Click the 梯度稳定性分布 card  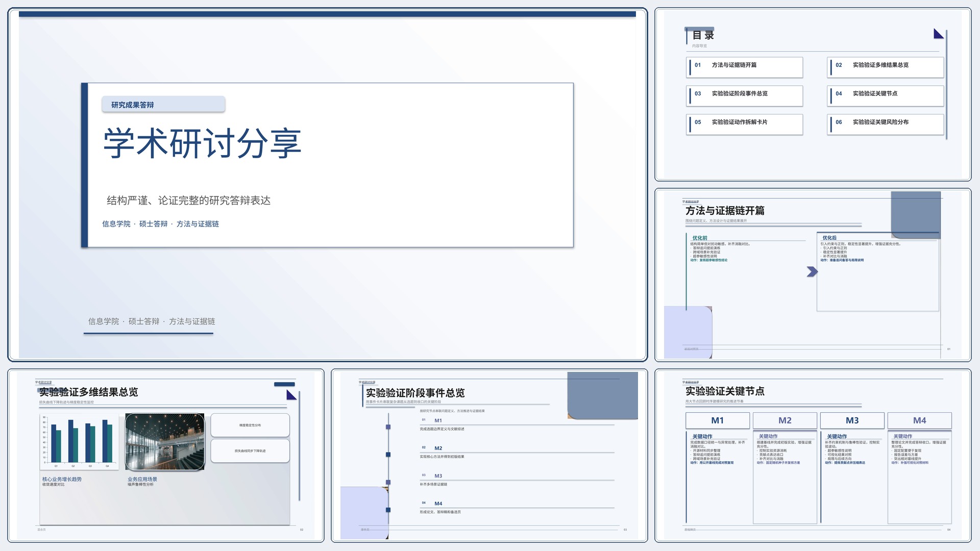tap(250, 425)
